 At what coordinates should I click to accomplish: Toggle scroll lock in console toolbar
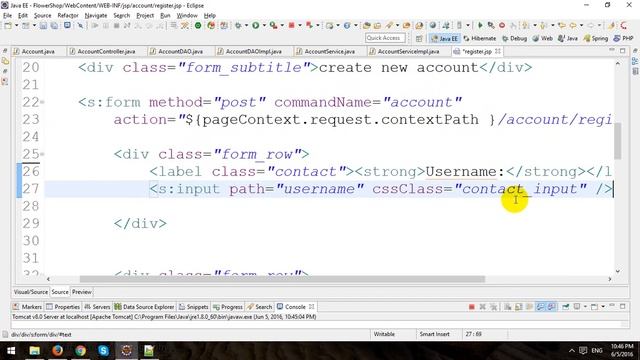(518, 307)
